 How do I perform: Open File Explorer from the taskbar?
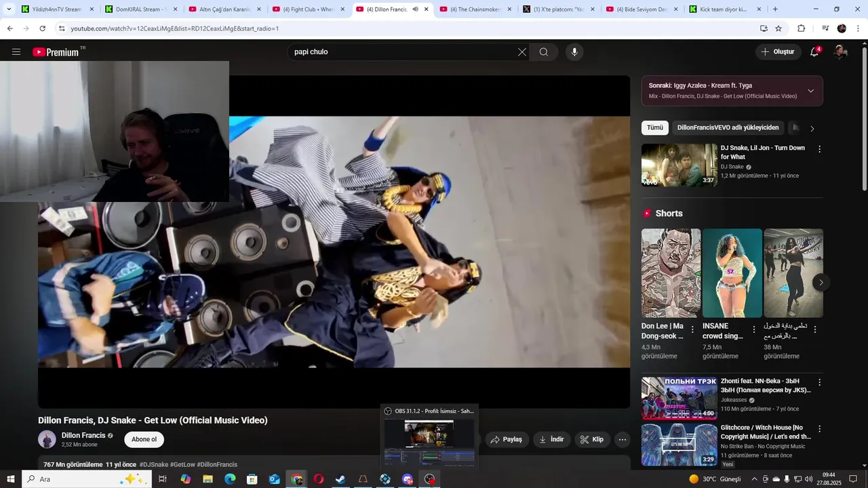pyautogui.click(x=208, y=479)
